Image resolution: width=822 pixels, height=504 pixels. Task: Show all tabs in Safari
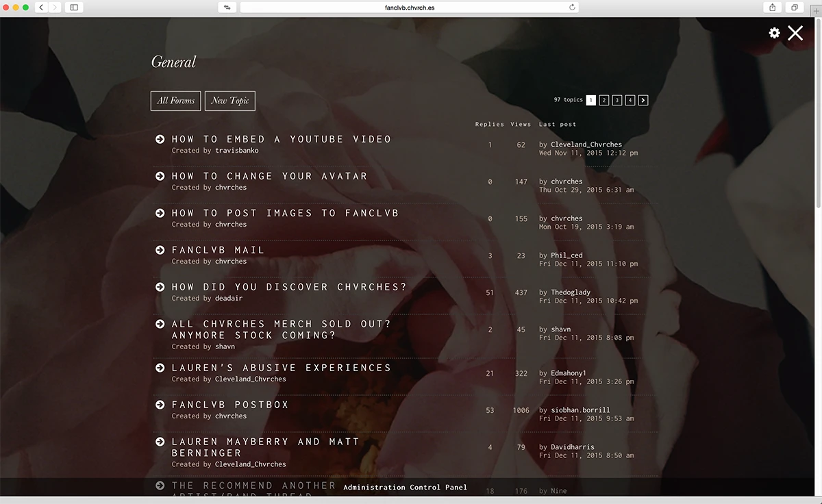tap(795, 8)
